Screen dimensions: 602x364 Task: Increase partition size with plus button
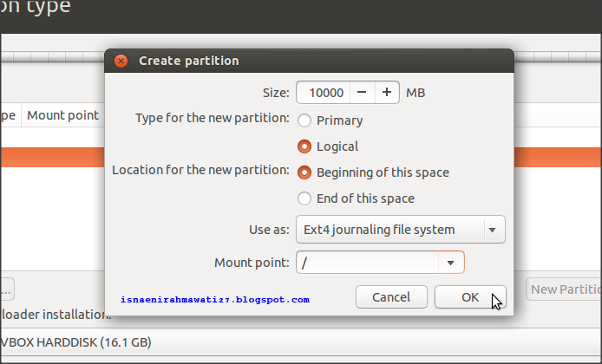click(x=387, y=92)
